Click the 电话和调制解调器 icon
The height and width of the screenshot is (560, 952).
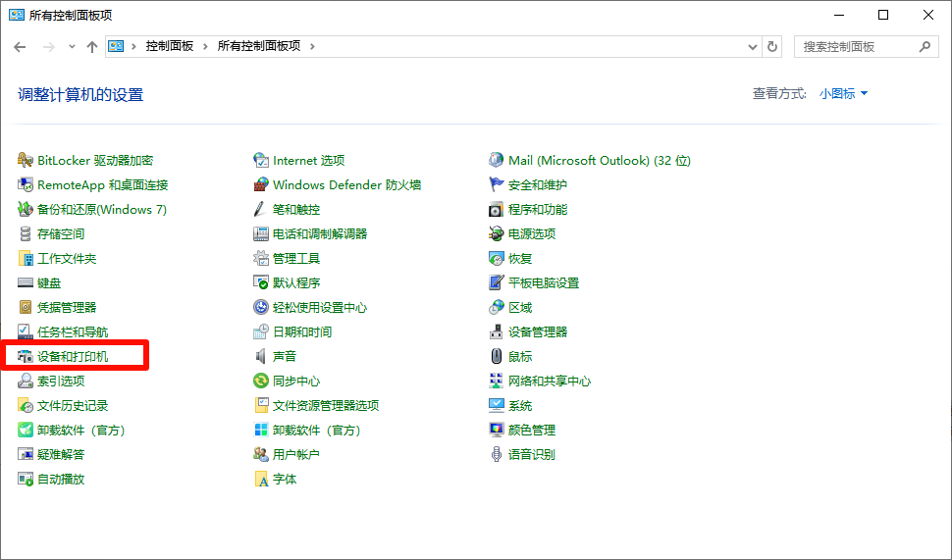coord(260,233)
